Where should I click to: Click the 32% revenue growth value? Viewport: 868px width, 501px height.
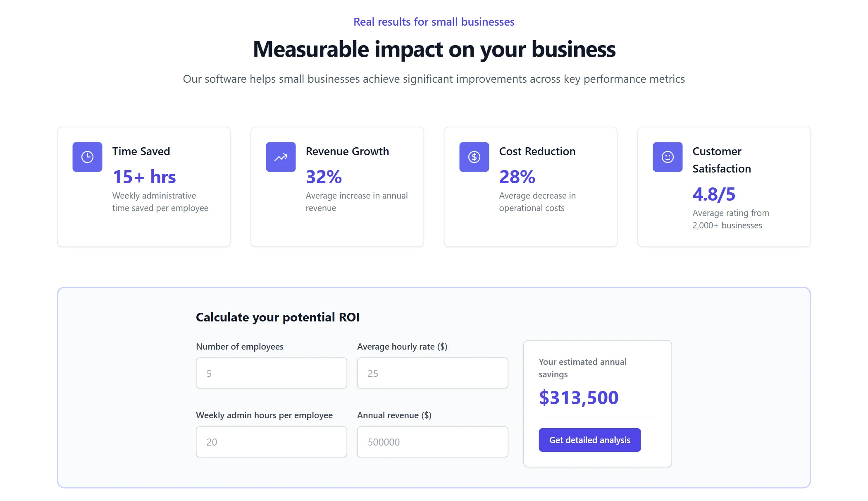click(324, 177)
